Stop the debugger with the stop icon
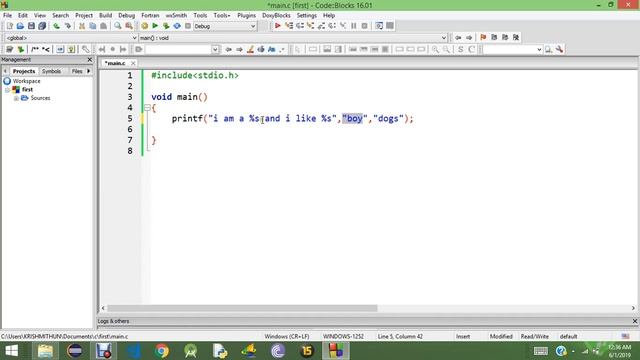This screenshot has width=640, height=360. coord(364,26)
